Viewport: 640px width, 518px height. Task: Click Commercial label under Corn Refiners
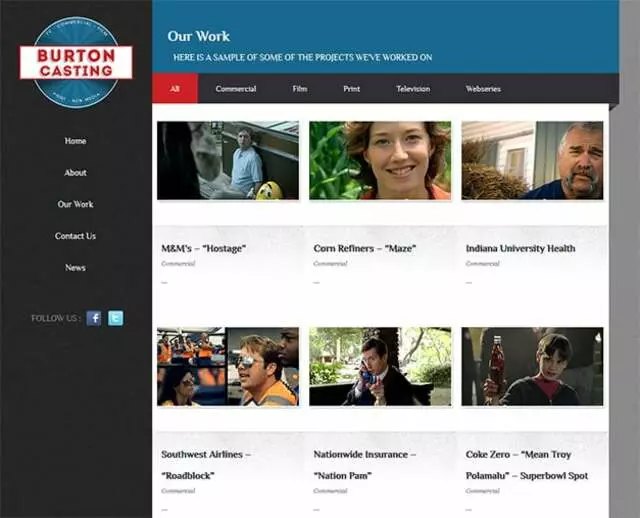pyautogui.click(x=330, y=264)
